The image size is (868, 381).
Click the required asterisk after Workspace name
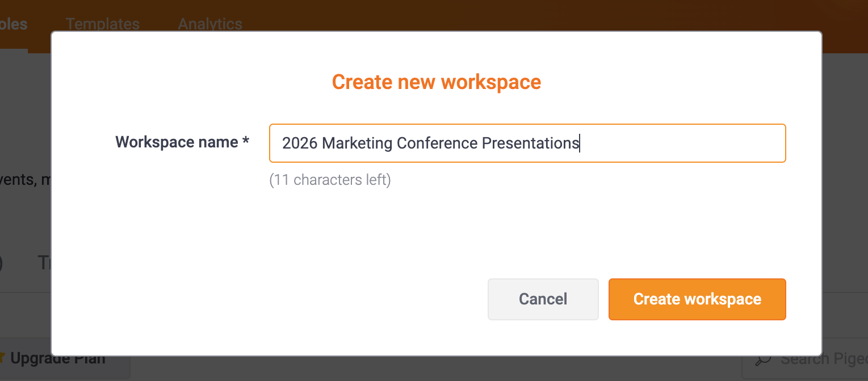point(246,141)
